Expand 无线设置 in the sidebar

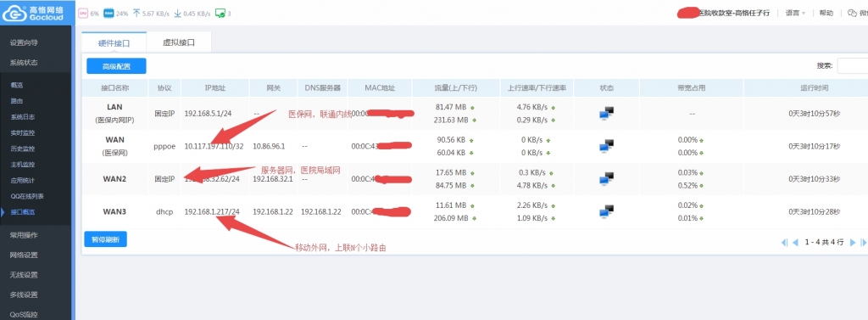(x=24, y=274)
